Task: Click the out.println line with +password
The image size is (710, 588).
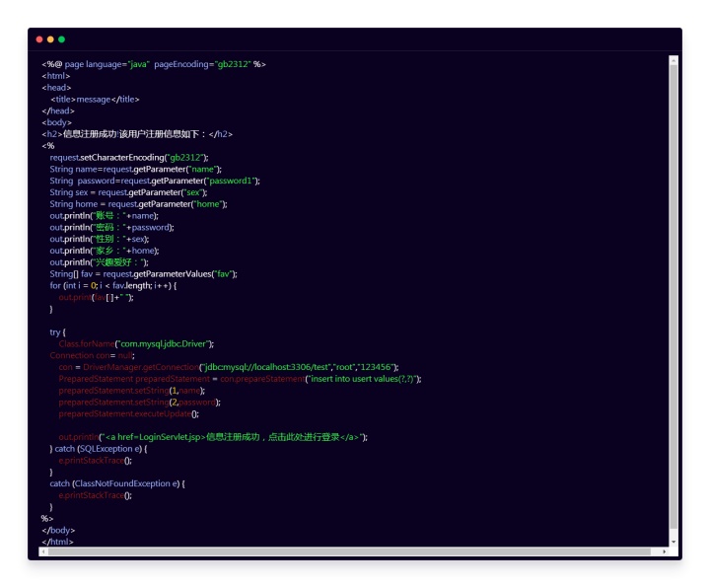Action: [x=111, y=228]
